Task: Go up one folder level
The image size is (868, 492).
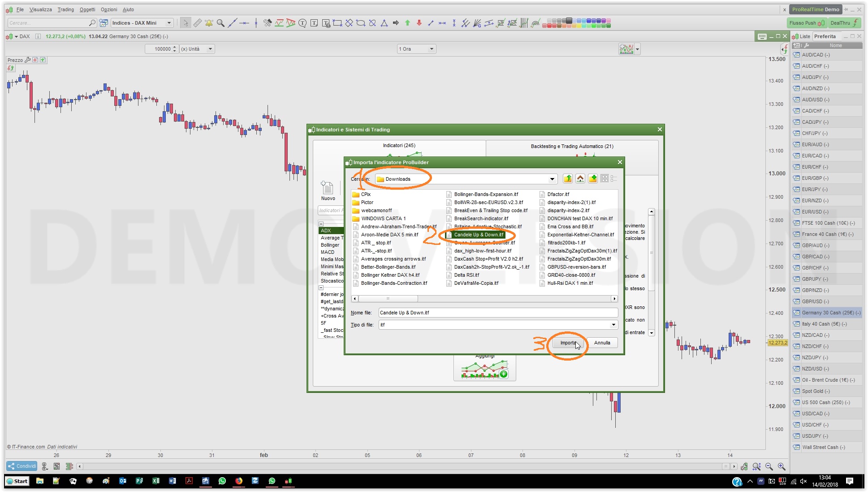Action: (x=568, y=179)
